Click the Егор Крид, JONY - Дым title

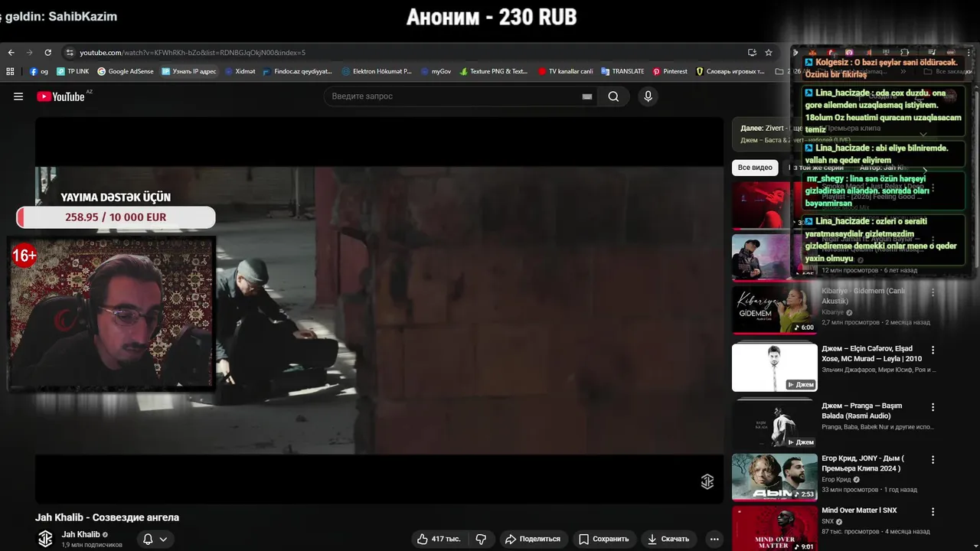pyautogui.click(x=863, y=464)
